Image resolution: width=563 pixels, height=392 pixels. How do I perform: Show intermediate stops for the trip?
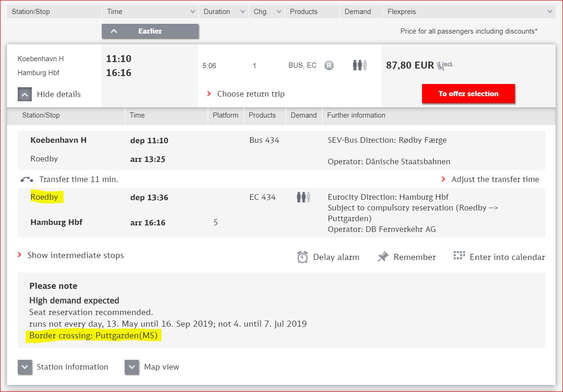(75, 255)
